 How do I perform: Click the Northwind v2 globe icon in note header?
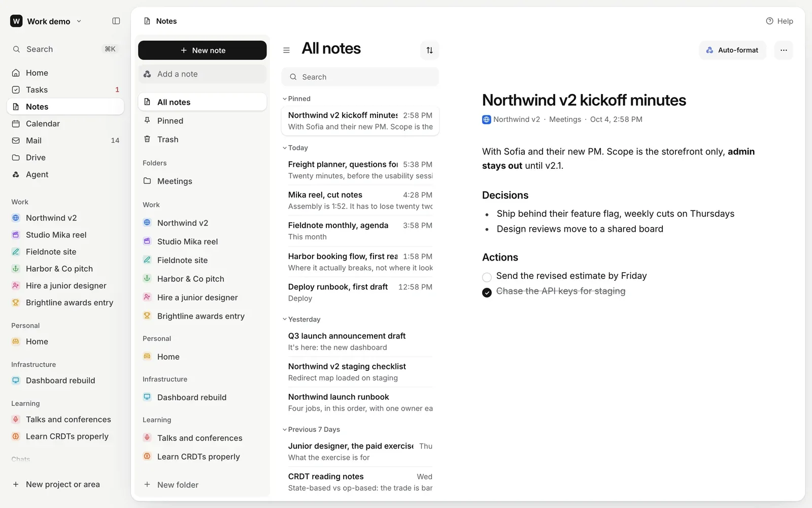click(x=486, y=119)
